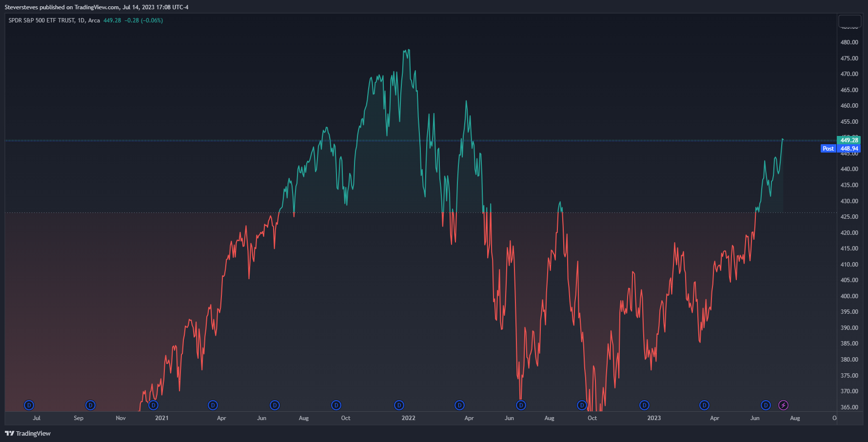The image size is (868, 442).
Task: Click the dividend marker after Jun 2023
Action: point(766,405)
